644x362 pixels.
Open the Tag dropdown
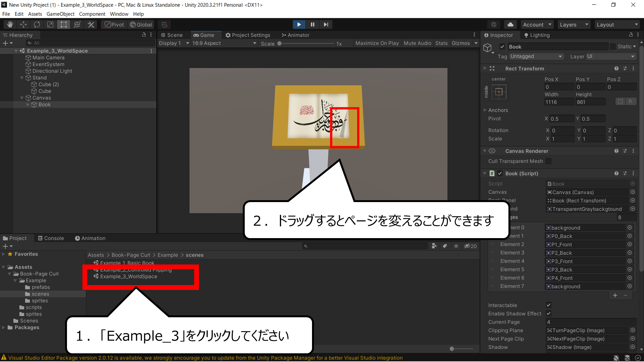pyautogui.click(x=536, y=56)
